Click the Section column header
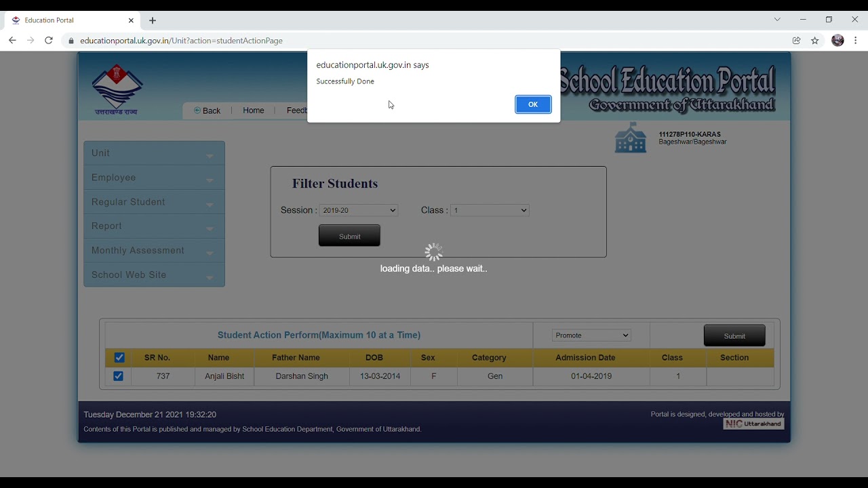 click(x=734, y=358)
